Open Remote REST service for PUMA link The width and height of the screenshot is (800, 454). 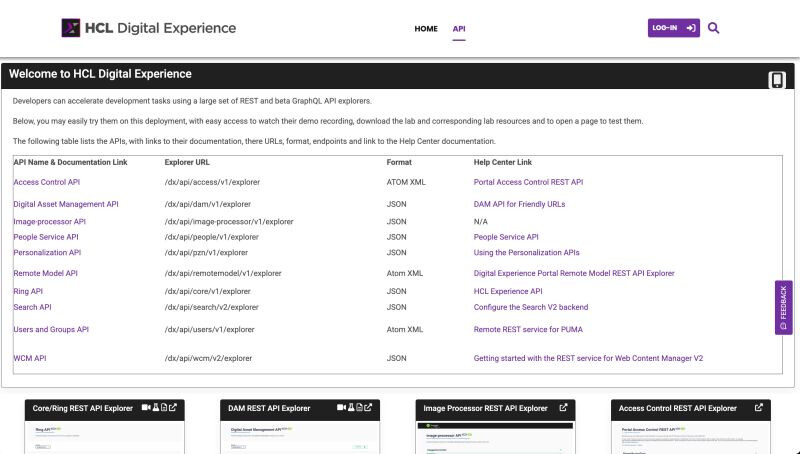pyautogui.click(x=528, y=330)
